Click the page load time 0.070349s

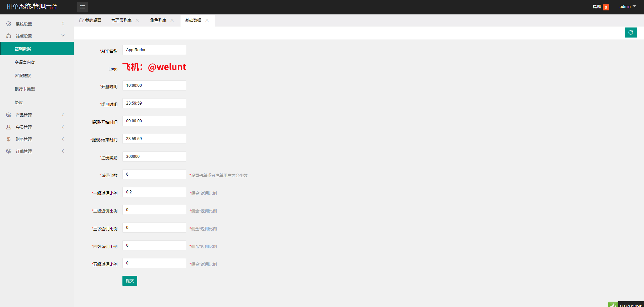coord(631,305)
